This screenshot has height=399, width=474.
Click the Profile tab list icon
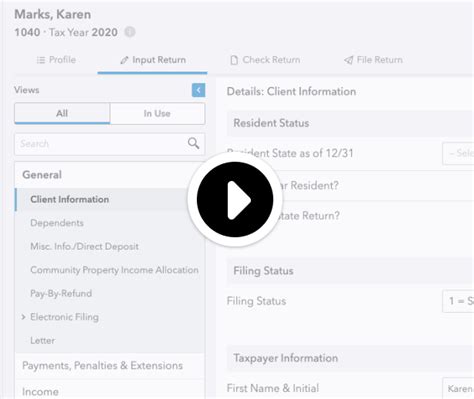coord(41,60)
